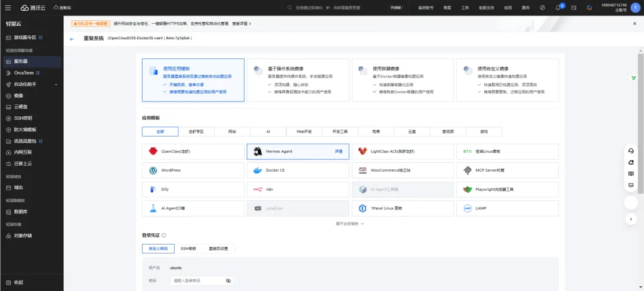Screen dimensions: 644x291
Task: Open the hamburger menu at top left
Action: click(x=8, y=7)
